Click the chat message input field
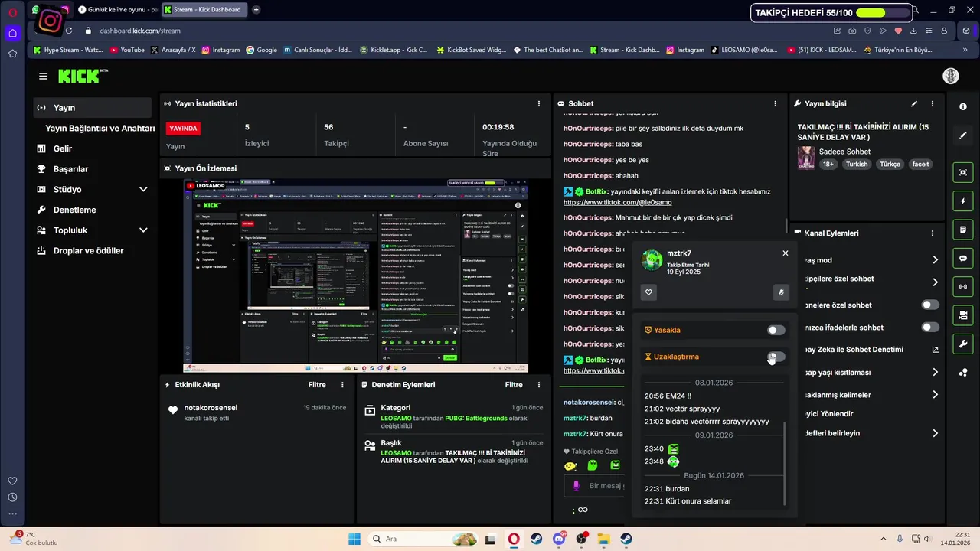Screen dimensions: 980x551 click(596, 486)
